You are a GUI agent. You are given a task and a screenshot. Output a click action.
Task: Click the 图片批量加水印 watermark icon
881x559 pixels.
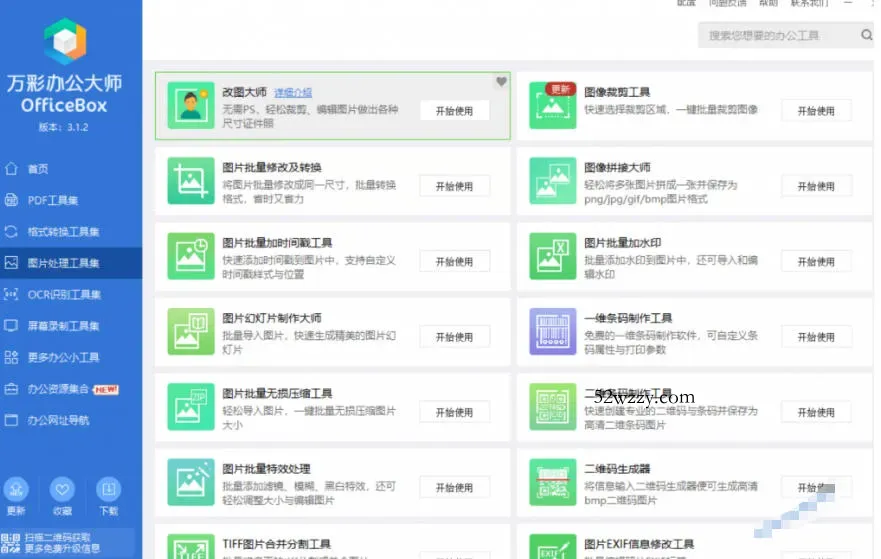point(552,256)
